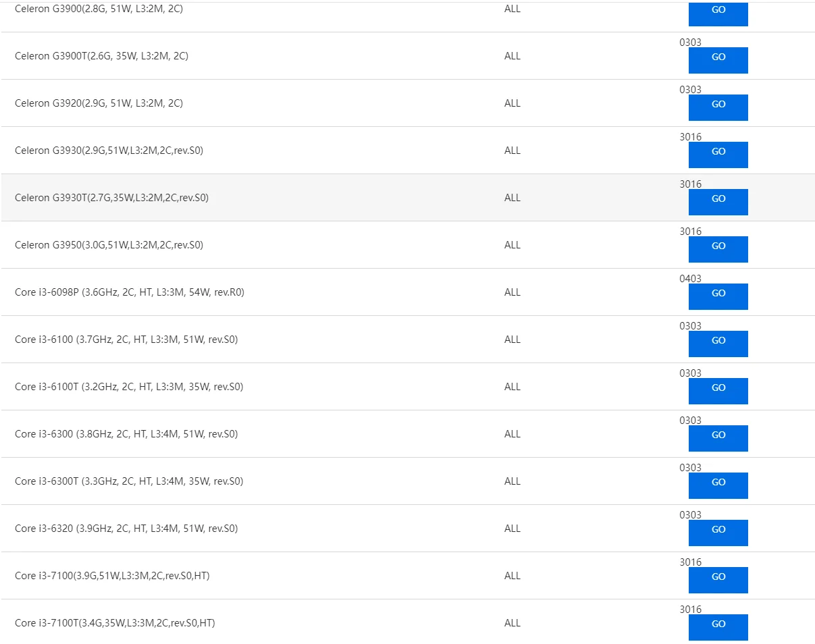Select the Core i3-7100T CPU name text
The width and height of the screenshot is (815, 644).
115,623
